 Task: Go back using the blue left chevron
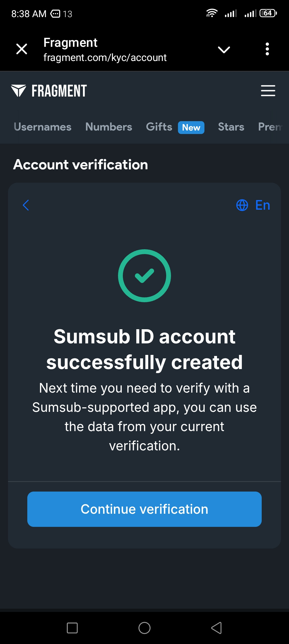[26, 205]
